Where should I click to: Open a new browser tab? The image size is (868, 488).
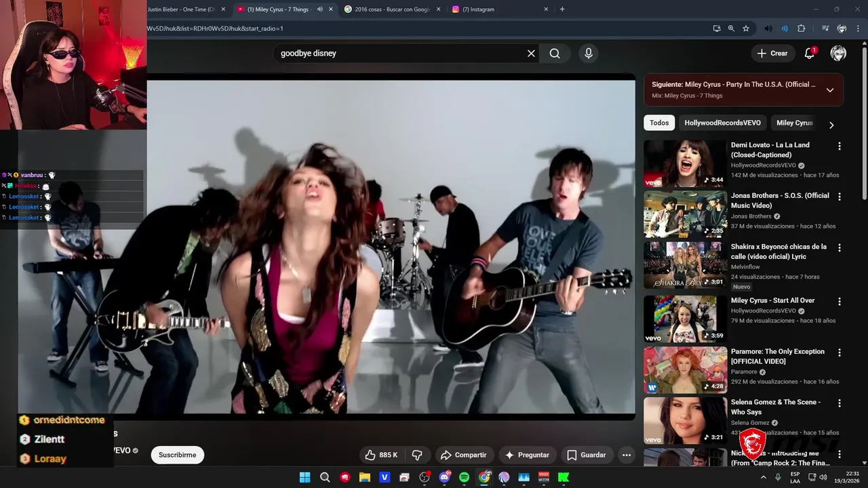point(562,9)
